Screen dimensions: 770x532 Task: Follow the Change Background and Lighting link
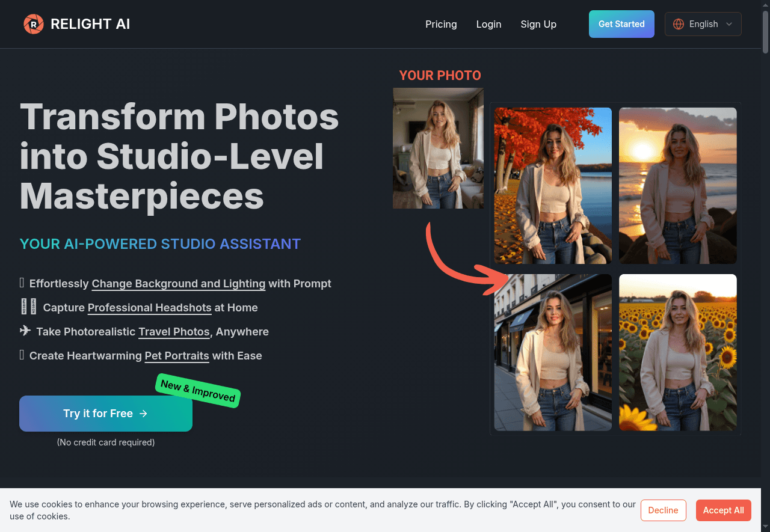[x=178, y=284]
